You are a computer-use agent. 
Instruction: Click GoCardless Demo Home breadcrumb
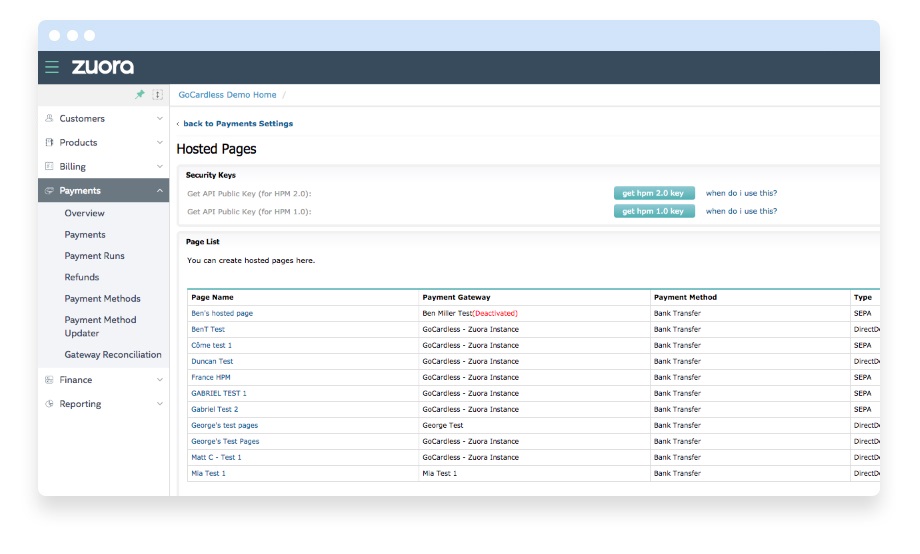click(227, 95)
